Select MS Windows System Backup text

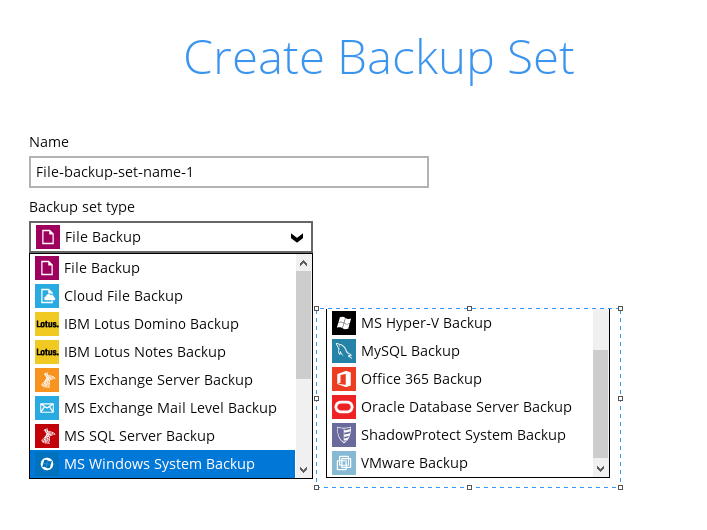coord(159,464)
